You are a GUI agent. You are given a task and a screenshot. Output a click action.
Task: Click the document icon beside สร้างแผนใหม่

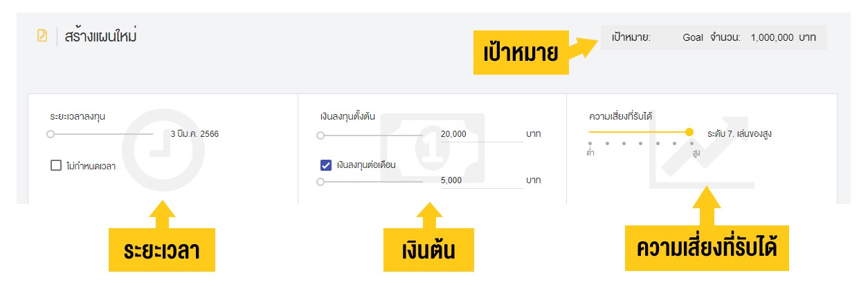42,35
